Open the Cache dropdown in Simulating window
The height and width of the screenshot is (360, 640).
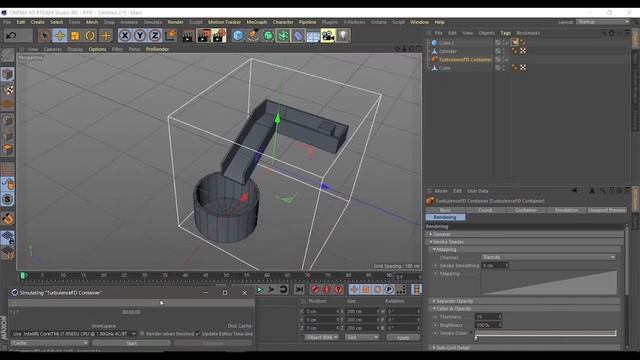[x=50, y=343]
